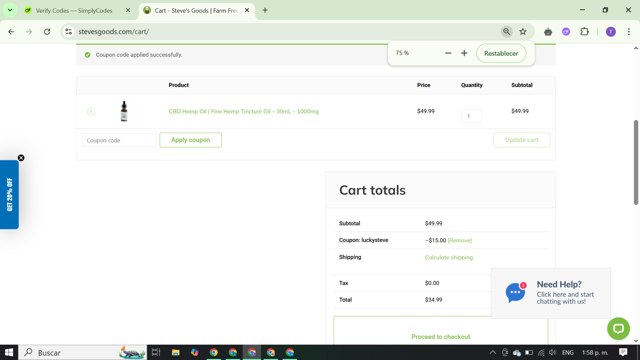Click the page vertical scrollbar
Viewport: 640px width, 360px height.
(x=636, y=162)
